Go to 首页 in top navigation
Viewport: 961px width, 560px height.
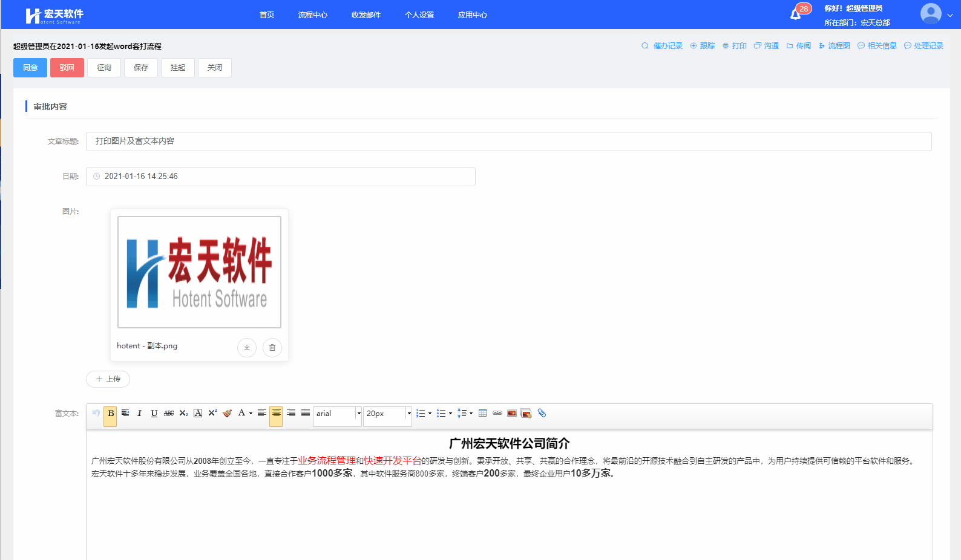click(267, 15)
